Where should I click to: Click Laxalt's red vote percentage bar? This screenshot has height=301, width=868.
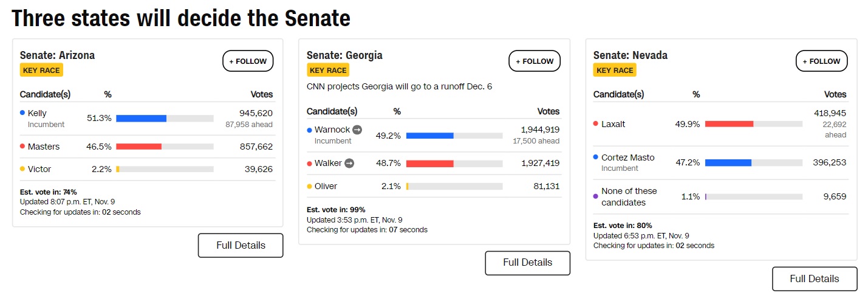click(729, 124)
